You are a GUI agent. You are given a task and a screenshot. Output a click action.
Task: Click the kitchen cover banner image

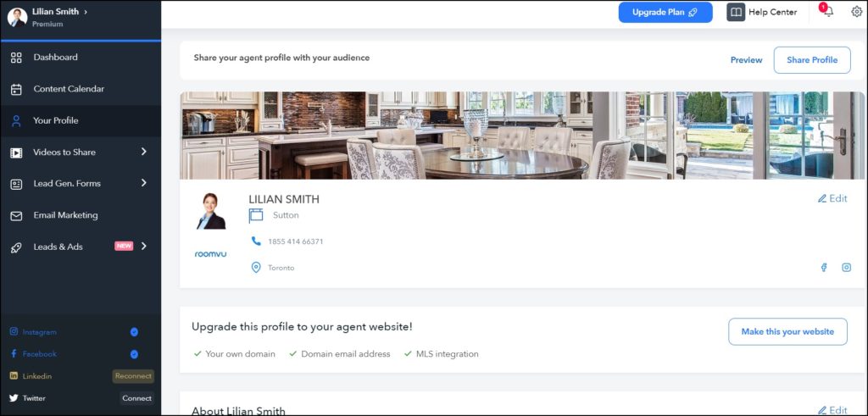click(x=522, y=136)
